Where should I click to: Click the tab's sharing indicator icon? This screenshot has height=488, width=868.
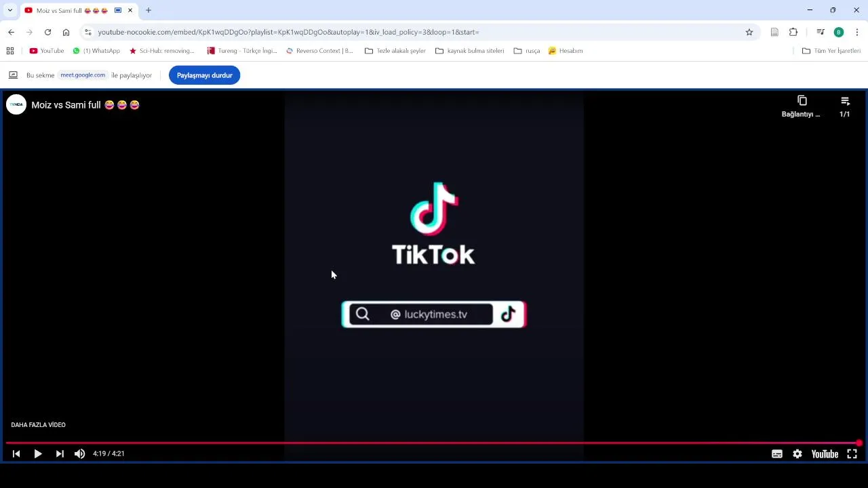coord(118,10)
